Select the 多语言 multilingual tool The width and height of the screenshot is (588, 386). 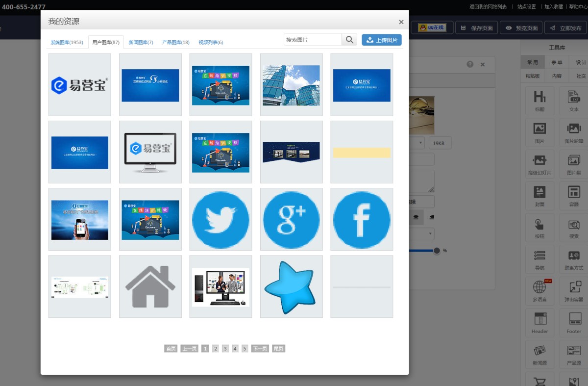coord(539,291)
